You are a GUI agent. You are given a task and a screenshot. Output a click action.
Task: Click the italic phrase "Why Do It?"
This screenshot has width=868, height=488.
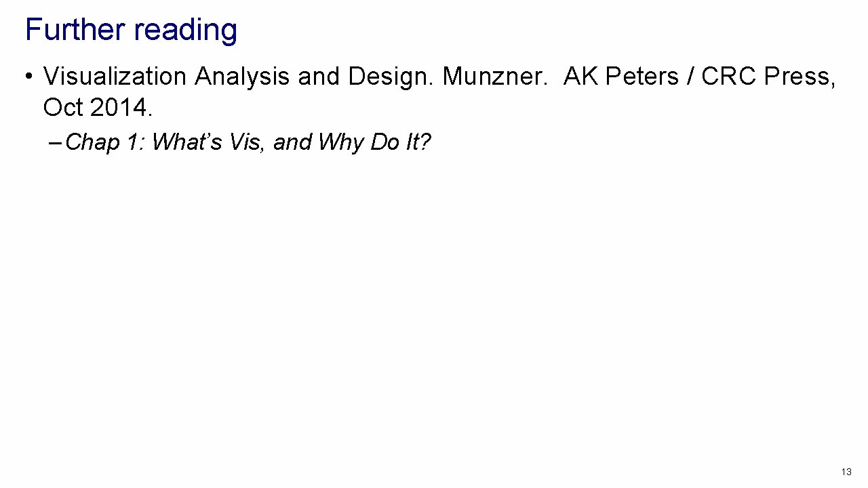click(x=374, y=142)
